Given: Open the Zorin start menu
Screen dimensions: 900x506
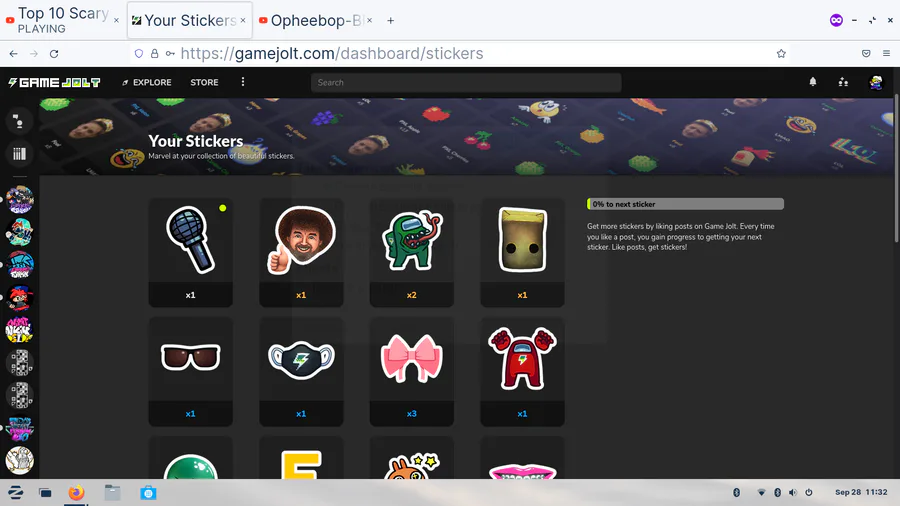Looking at the screenshot, I should [15, 493].
